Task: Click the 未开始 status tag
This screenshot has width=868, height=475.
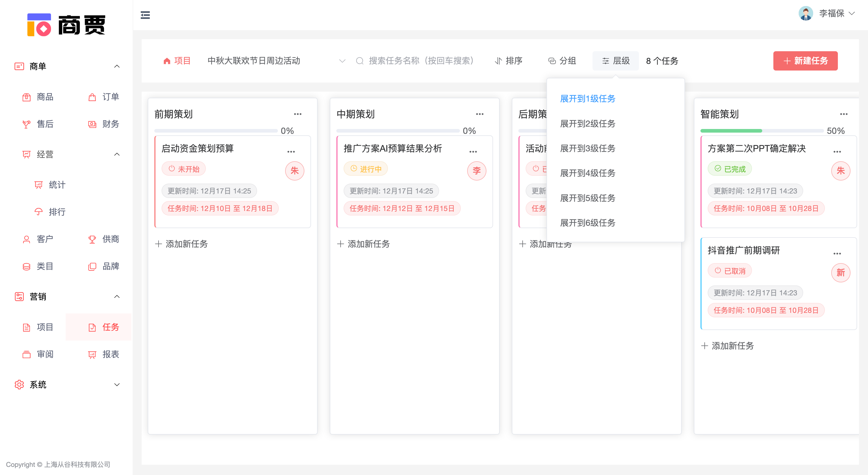Action: click(184, 169)
